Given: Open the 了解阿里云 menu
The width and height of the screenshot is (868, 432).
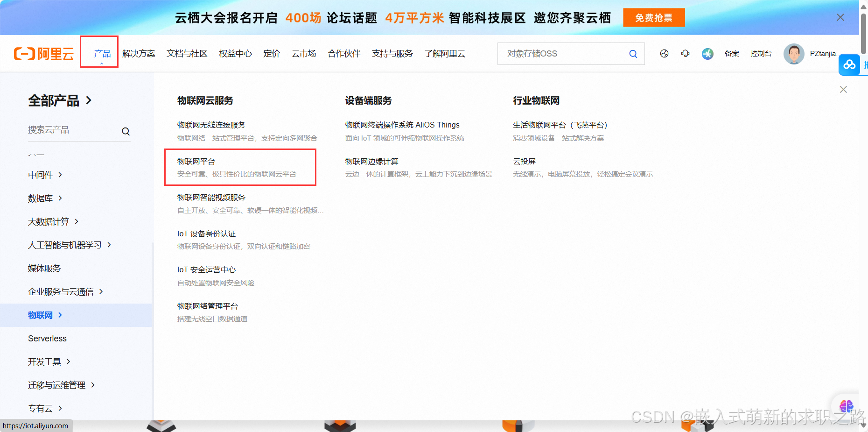Looking at the screenshot, I should 445,54.
